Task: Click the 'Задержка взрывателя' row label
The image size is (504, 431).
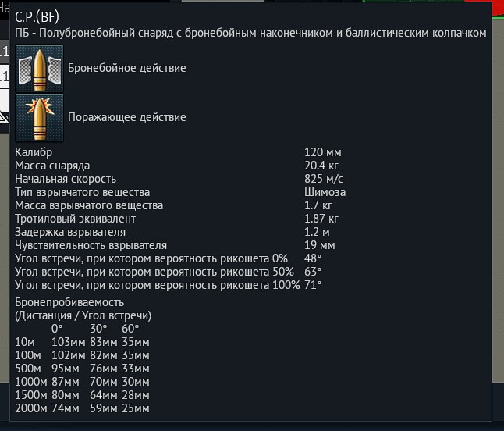Action: click(70, 232)
